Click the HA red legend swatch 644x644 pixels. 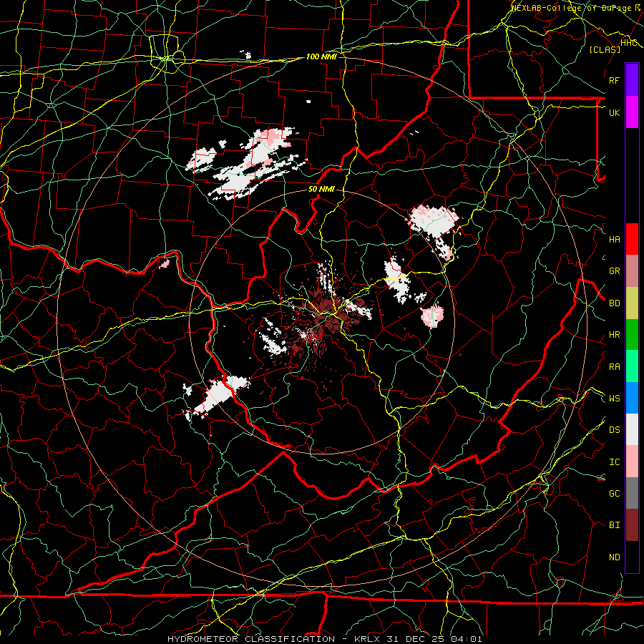(x=632, y=239)
